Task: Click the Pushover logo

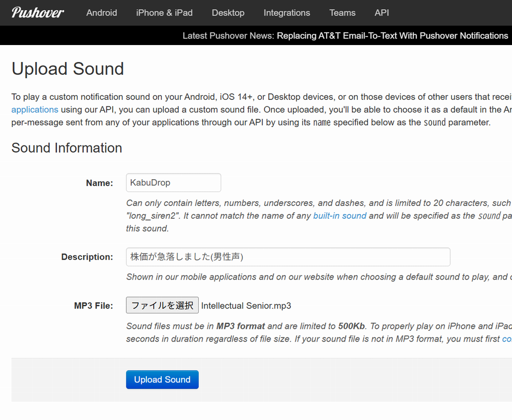Action: click(37, 12)
